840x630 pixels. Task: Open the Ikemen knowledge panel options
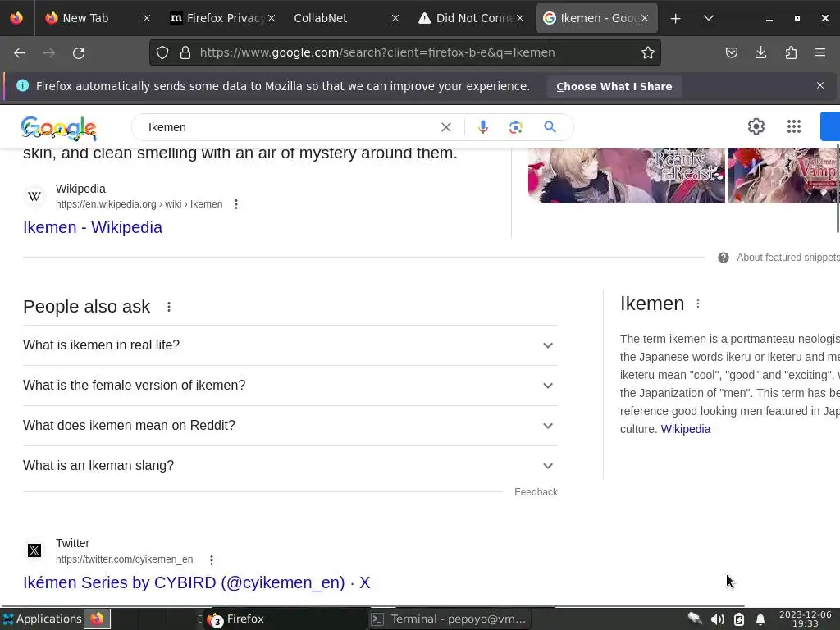tap(698, 304)
